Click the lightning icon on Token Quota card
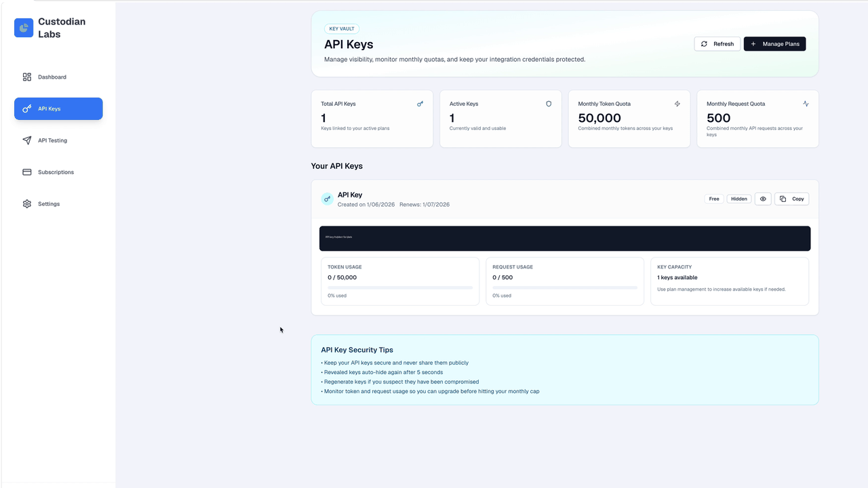 [677, 104]
